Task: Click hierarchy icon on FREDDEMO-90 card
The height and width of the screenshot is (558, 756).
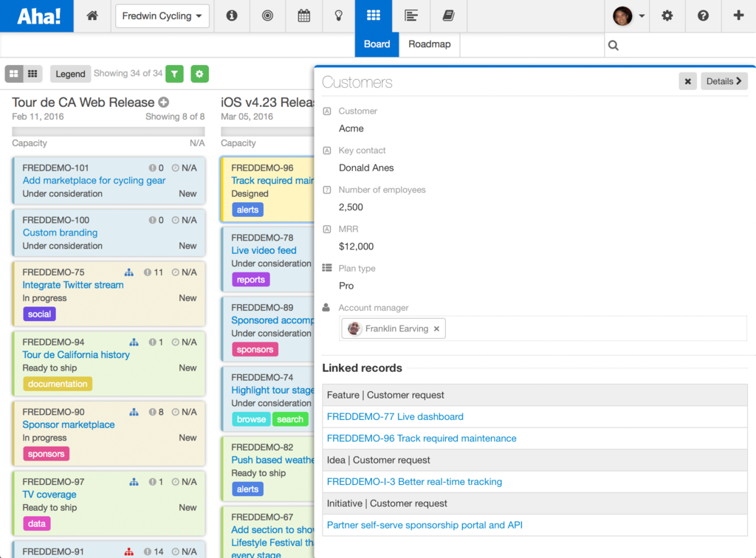Action: point(134,412)
